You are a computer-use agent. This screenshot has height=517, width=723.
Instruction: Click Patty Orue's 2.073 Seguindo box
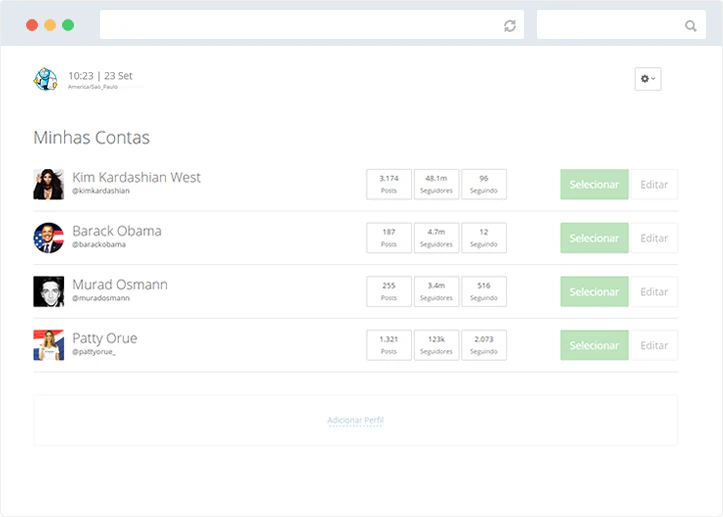(484, 345)
